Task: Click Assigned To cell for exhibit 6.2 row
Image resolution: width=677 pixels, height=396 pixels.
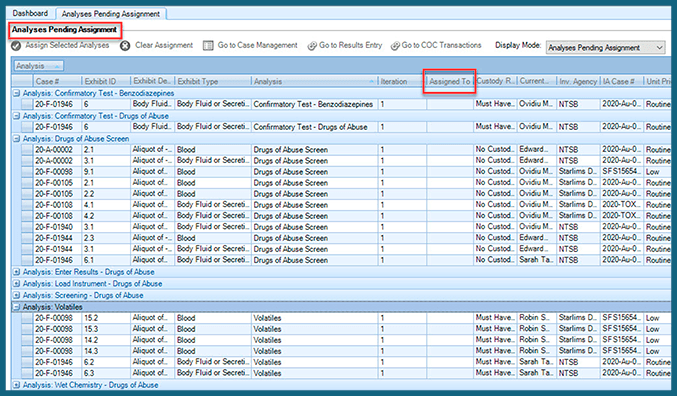Action: pyautogui.click(x=450, y=362)
